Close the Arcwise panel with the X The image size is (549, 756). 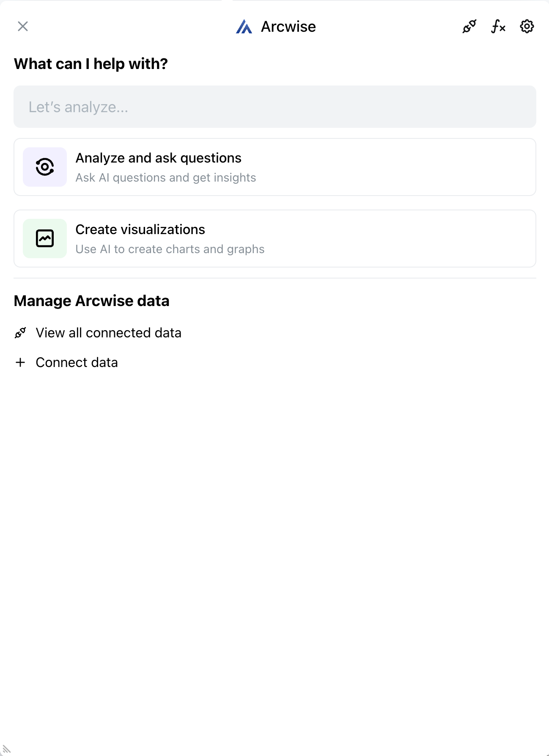point(23,26)
